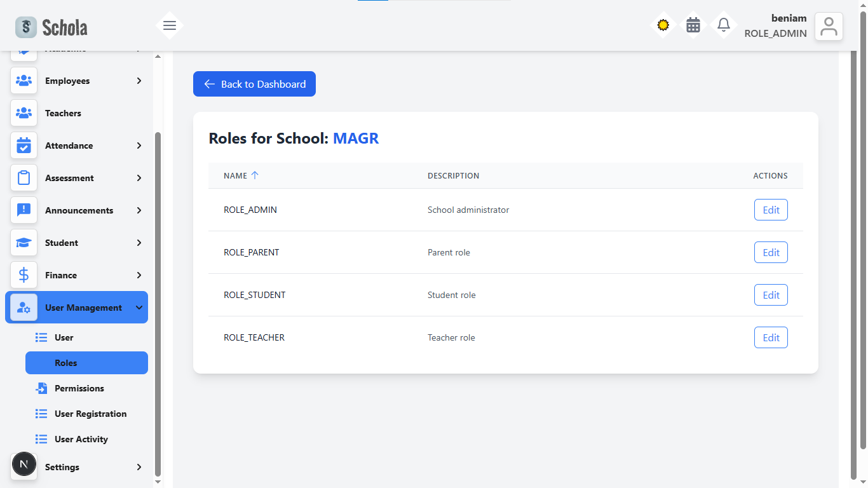Open the calendar icon in header

click(x=693, y=25)
